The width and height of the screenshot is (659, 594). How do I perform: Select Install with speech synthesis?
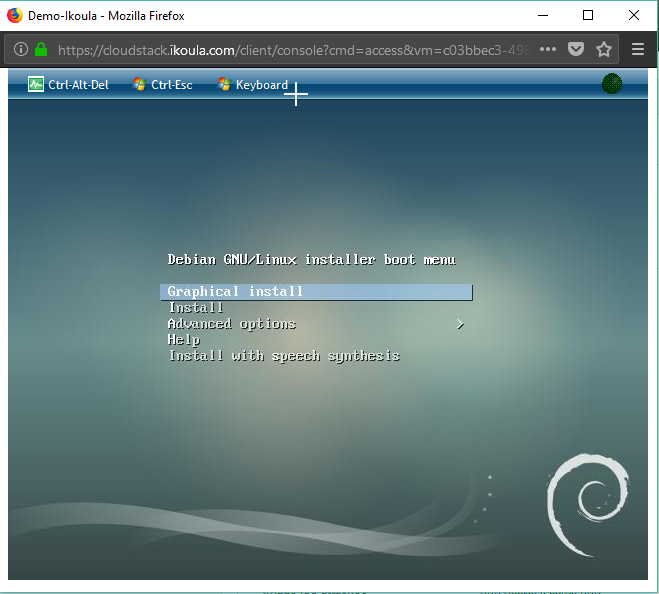point(284,356)
